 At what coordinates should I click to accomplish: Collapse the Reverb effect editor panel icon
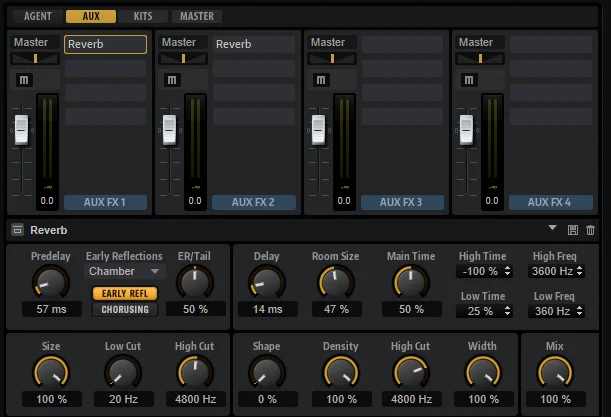(18, 230)
